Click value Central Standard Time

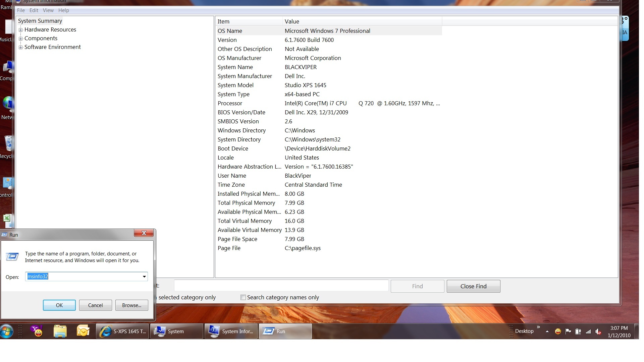tap(313, 185)
